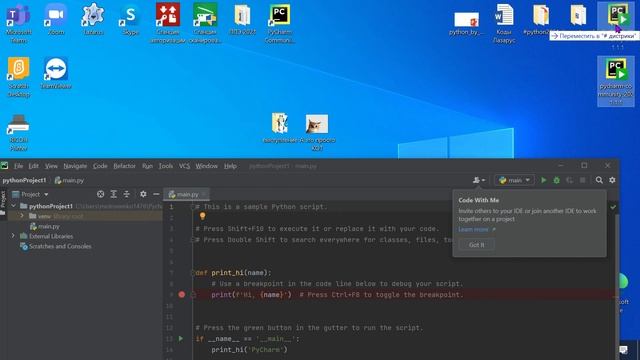
Task: Open Project panel options gear
Action: coord(143,194)
